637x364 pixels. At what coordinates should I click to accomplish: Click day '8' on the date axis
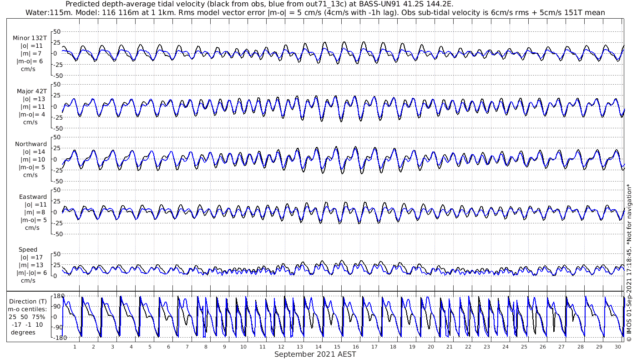pos(206,347)
